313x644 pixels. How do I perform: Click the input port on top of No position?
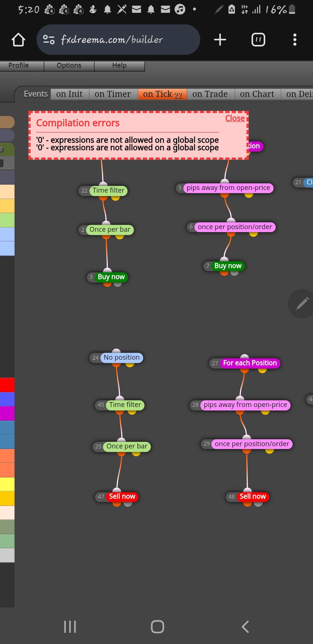[116, 351]
